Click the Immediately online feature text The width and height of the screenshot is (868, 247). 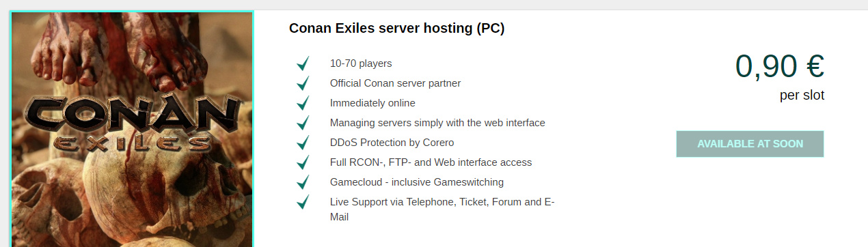(x=372, y=103)
